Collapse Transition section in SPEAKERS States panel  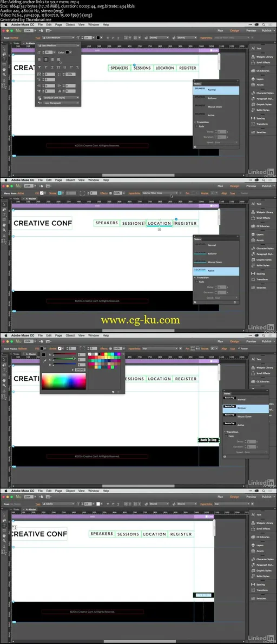tap(195, 122)
